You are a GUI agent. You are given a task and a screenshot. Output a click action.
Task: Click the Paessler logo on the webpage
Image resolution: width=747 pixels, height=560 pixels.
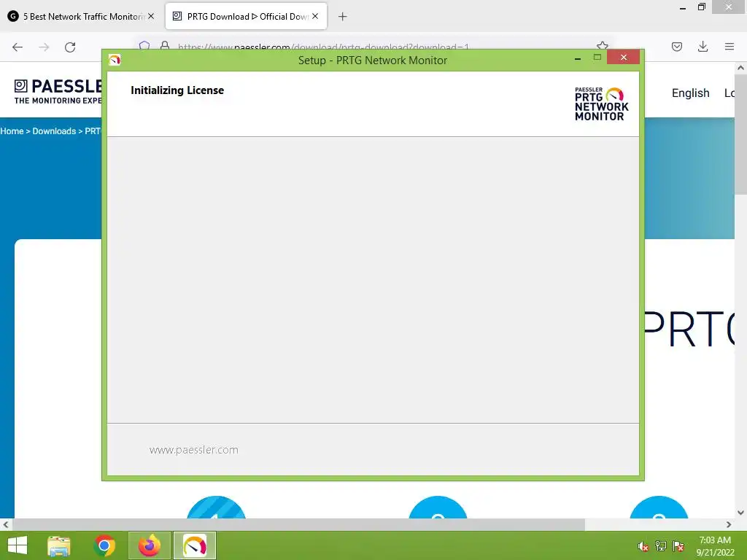click(x=58, y=91)
